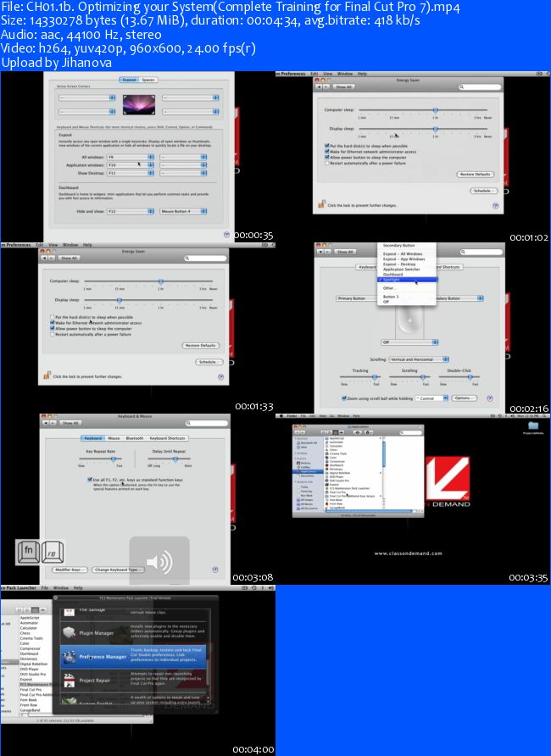
Task: Open ProjectsMedia folder on desktop at 00:03:35
Action: tap(532, 427)
